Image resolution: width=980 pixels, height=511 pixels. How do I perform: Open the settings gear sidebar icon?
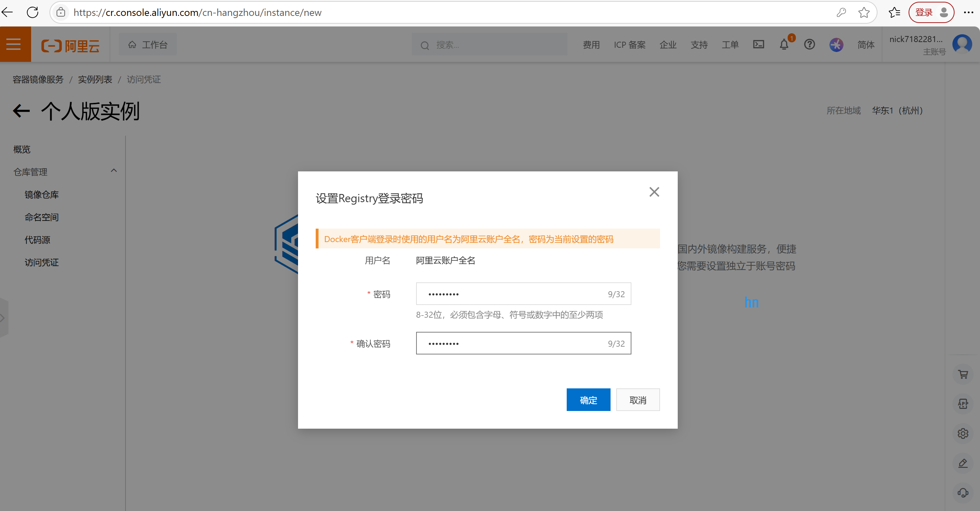pos(963,434)
